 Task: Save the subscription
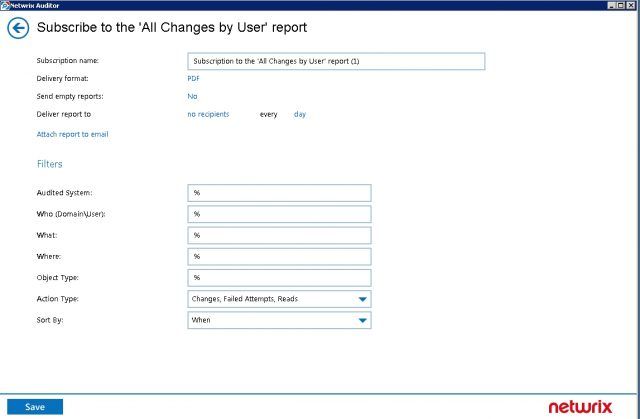pyautogui.click(x=35, y=407)
